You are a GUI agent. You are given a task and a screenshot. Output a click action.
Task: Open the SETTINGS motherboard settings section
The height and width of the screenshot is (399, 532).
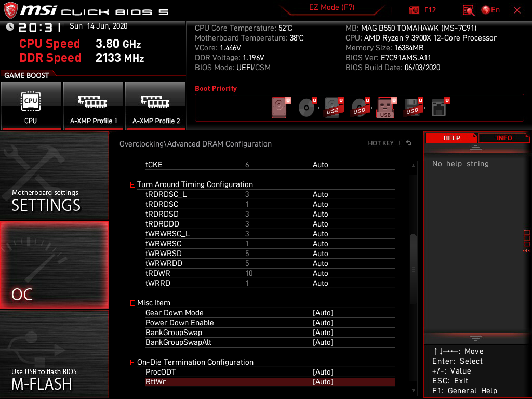[x=54, y=176]
